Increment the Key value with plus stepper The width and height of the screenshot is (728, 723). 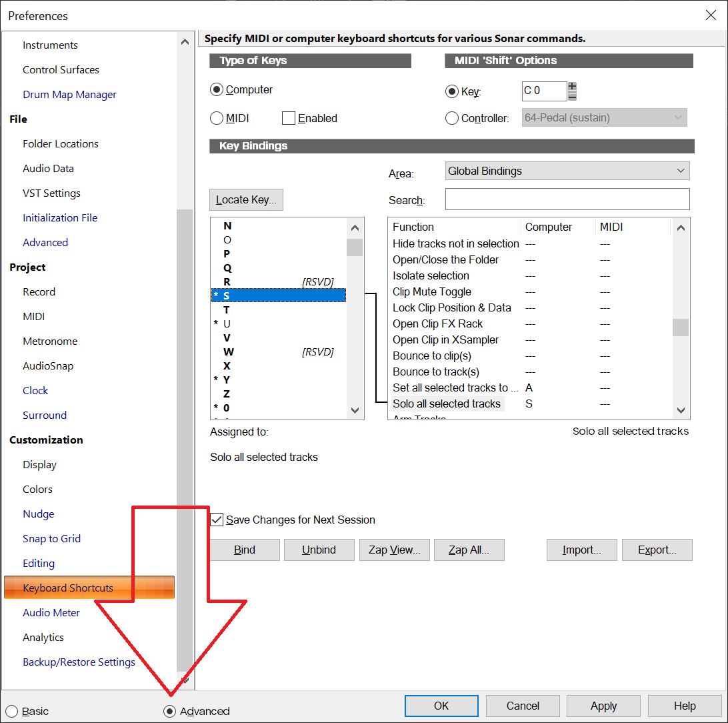tap(572, 86)
